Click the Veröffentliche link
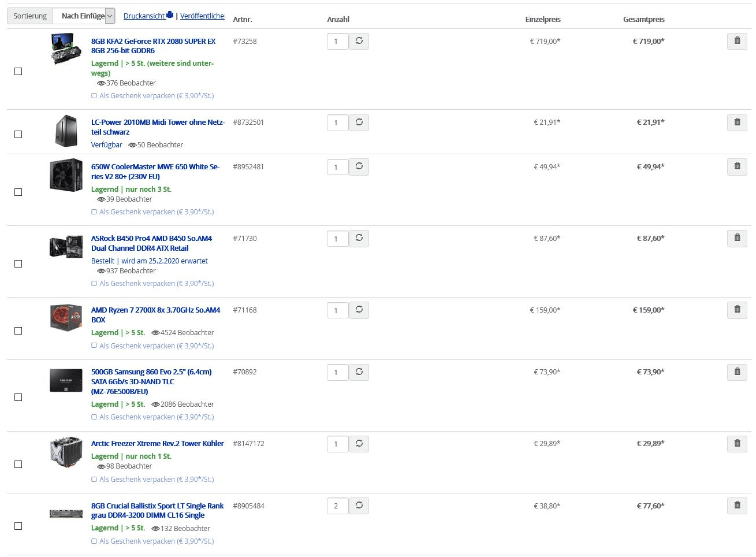Image resolution: width=756 pixels, height=557 pixels. (202, 16)
